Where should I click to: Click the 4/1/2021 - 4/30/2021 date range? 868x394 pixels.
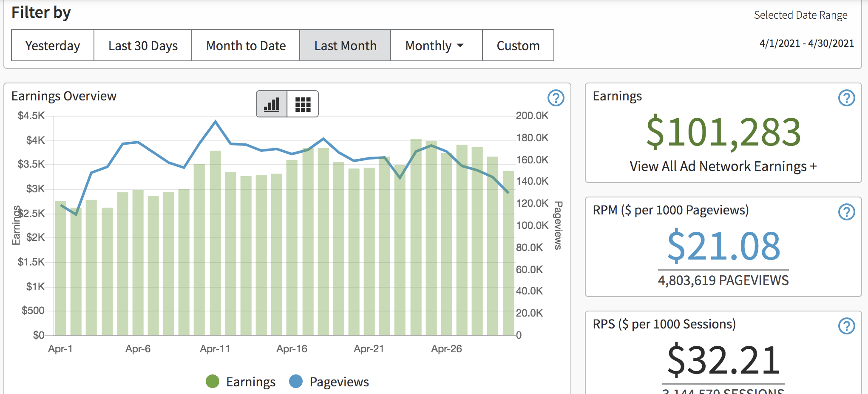point(806,43)
